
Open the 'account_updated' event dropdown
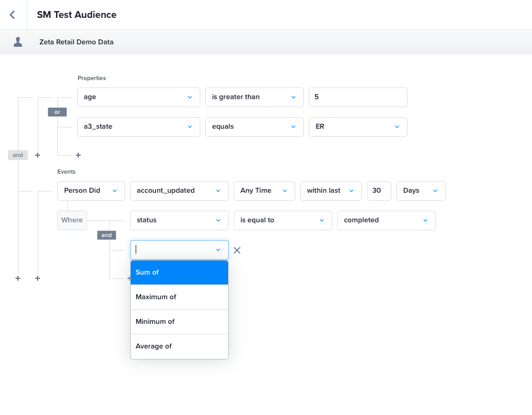179,191
